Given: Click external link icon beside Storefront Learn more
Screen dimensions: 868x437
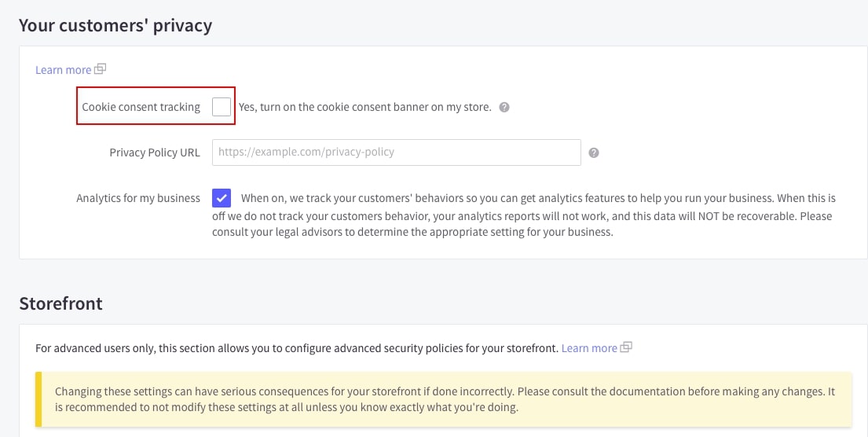Looking at the screenshot, I should (x=626, y=347).
